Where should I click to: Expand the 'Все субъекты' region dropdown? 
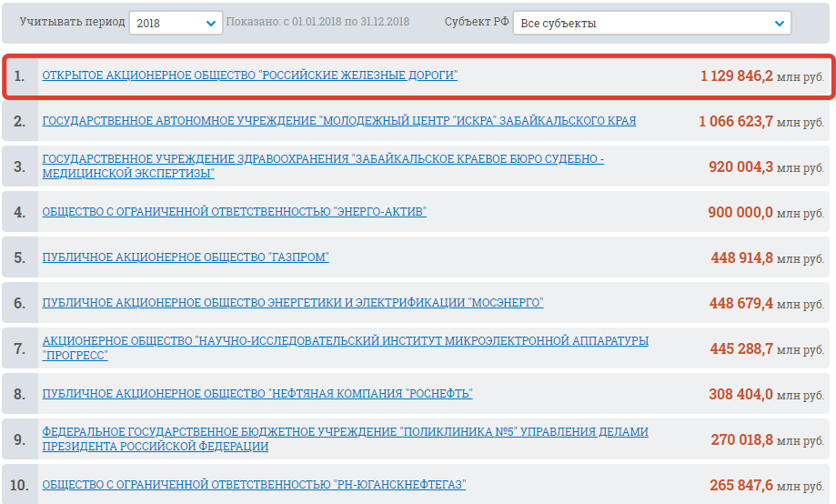tap(651, 23)
